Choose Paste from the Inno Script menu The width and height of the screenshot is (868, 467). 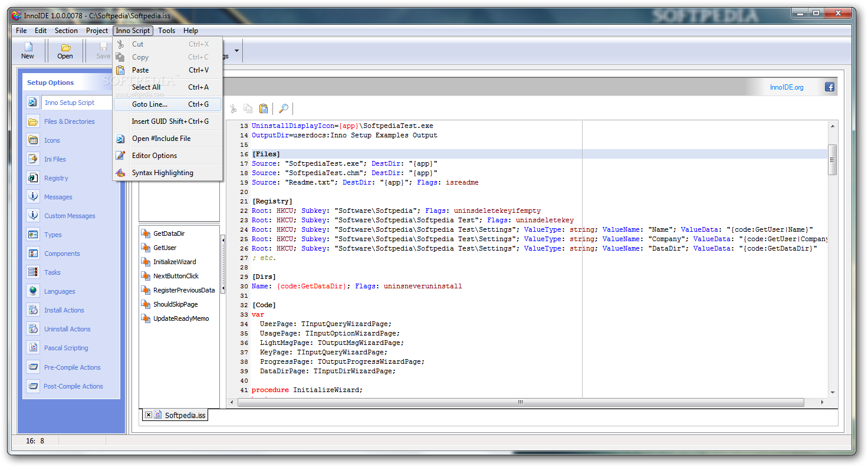pos(167,70)
